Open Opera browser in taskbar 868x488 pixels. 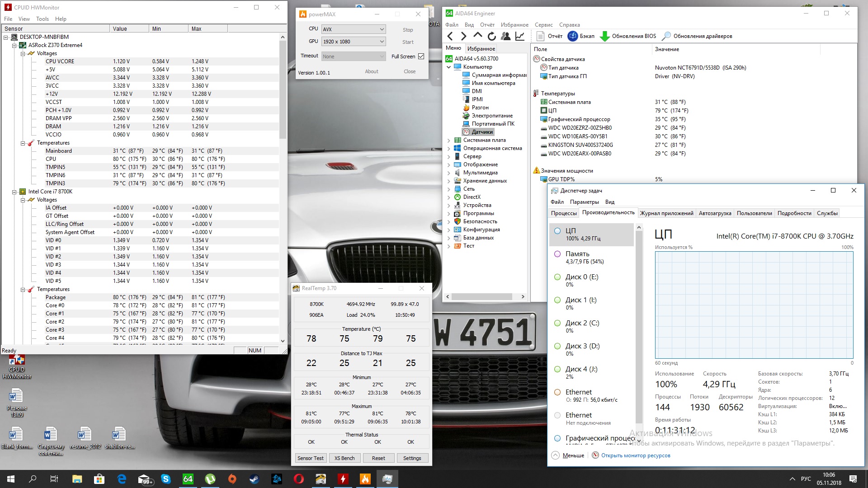point(298,479)
